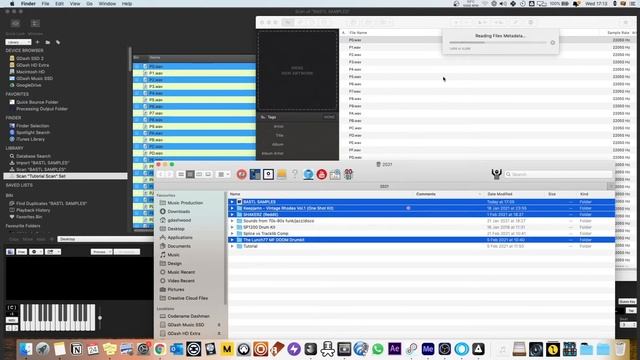Open Playback History bin
The height and width of the screenshot is (360, 640).
point(33,210)
